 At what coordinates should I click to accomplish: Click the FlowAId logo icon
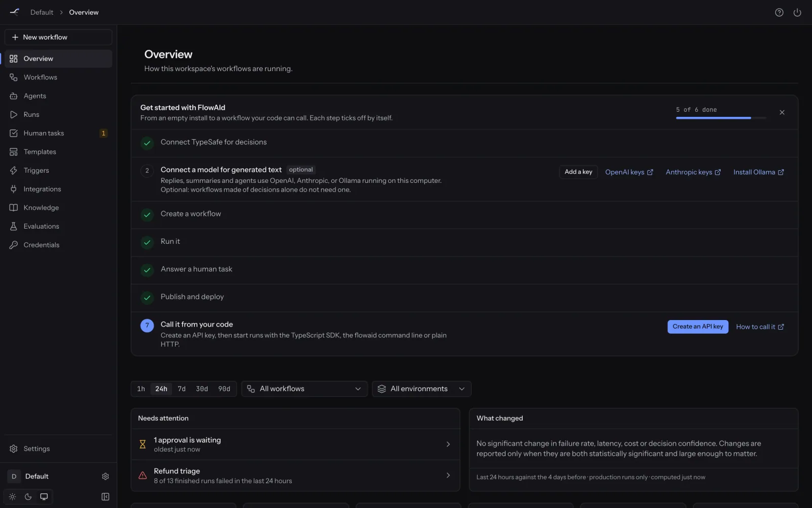15,12
